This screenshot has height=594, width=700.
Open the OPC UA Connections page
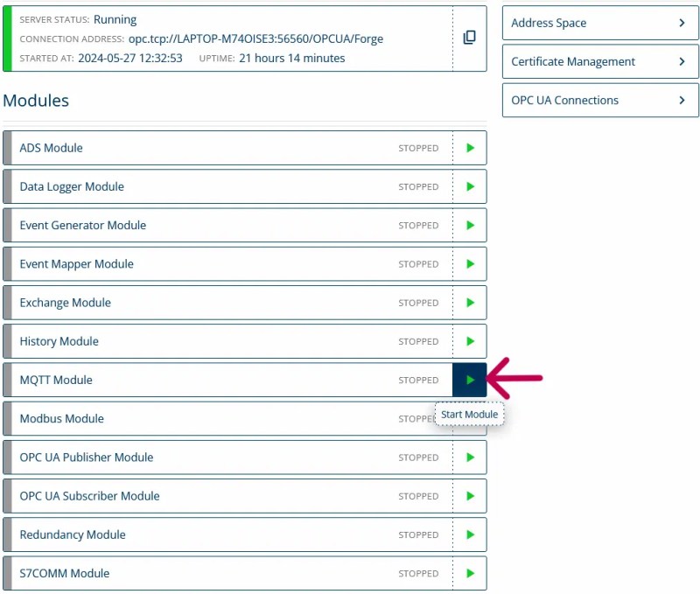click(x=600, y=100)
